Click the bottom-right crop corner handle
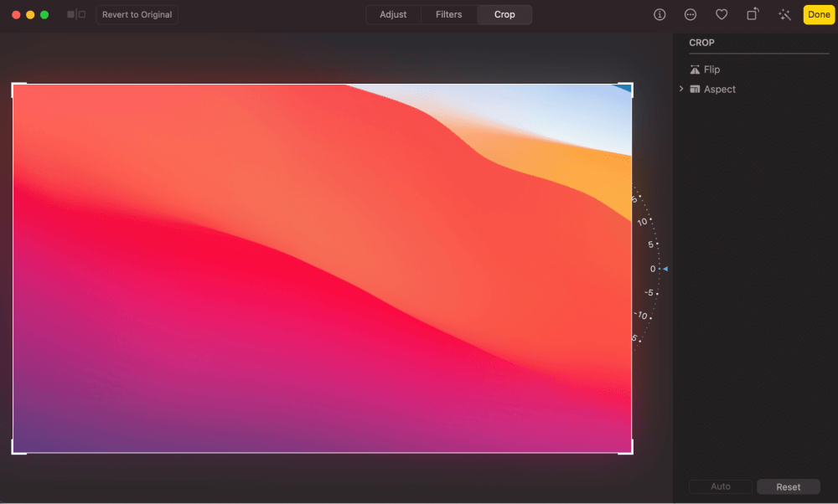Screen dimensions: 838x504 (630, 451)
